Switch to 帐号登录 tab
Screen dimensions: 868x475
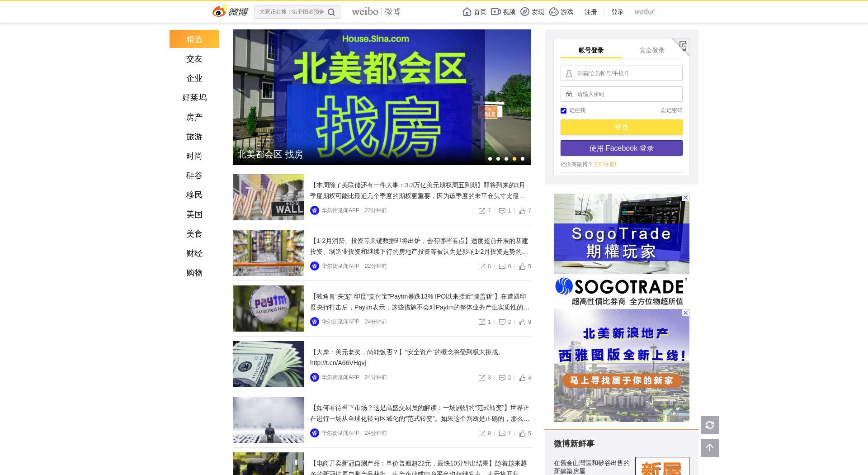(591, 50)
